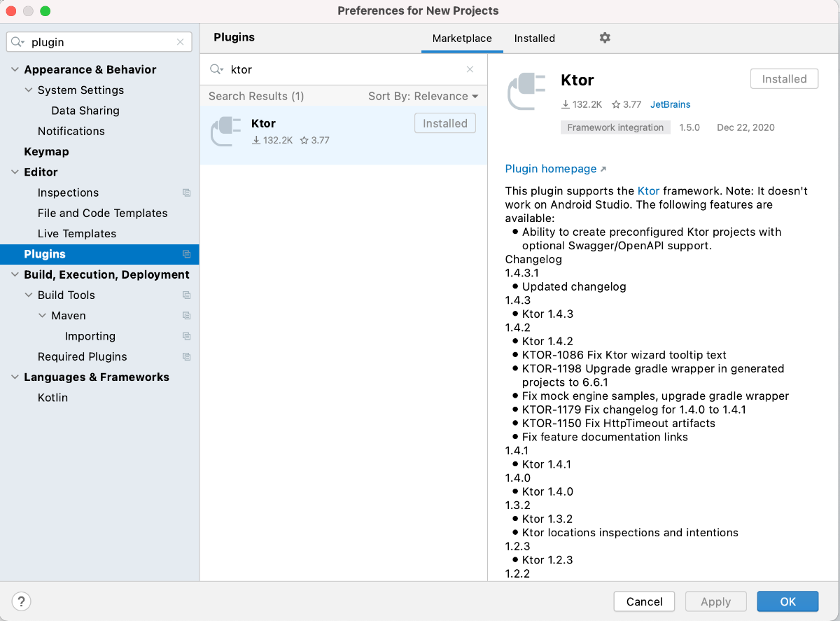Open the help question mark button
Image resolution: width=840 pixels, height=621 pixels.
click(x=21, y=601)
